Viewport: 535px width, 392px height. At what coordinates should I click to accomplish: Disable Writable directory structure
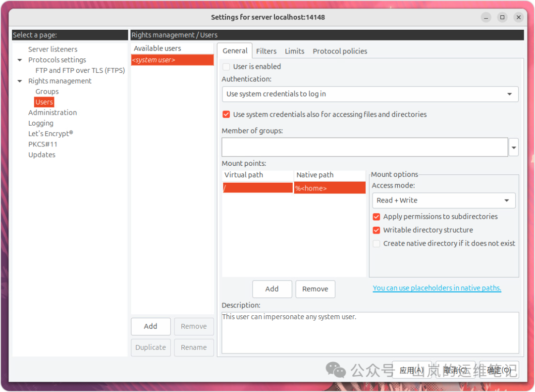(376, 230)
